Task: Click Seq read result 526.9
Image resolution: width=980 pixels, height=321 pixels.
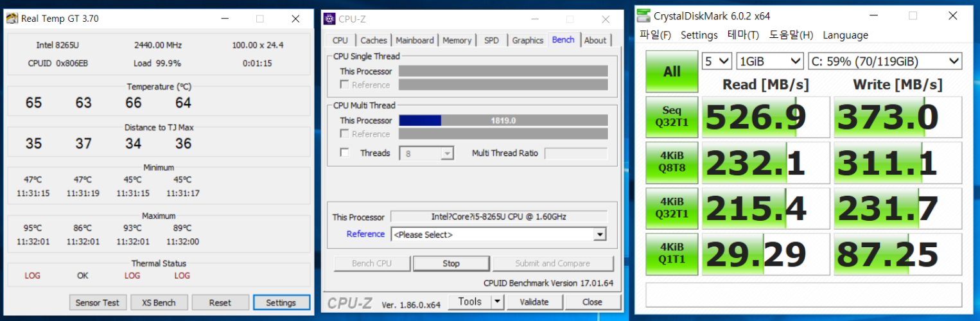Action: [766, 117]
